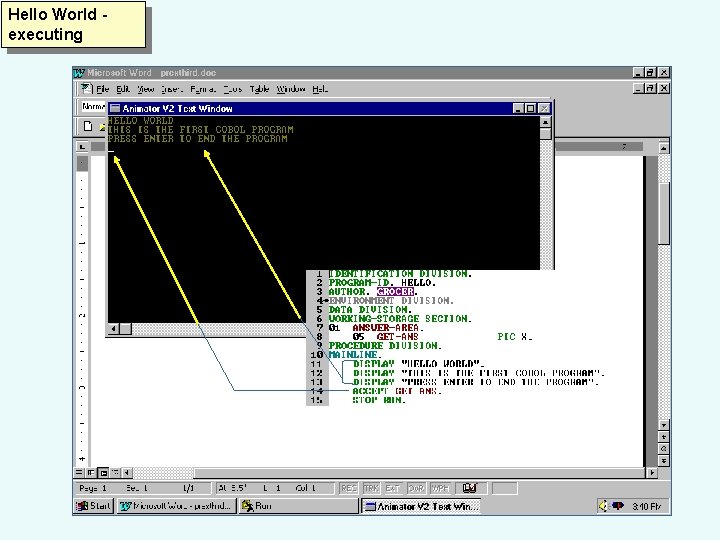
Task: Toggle OVR overtype indicator
Action: (x=416, y=488)
